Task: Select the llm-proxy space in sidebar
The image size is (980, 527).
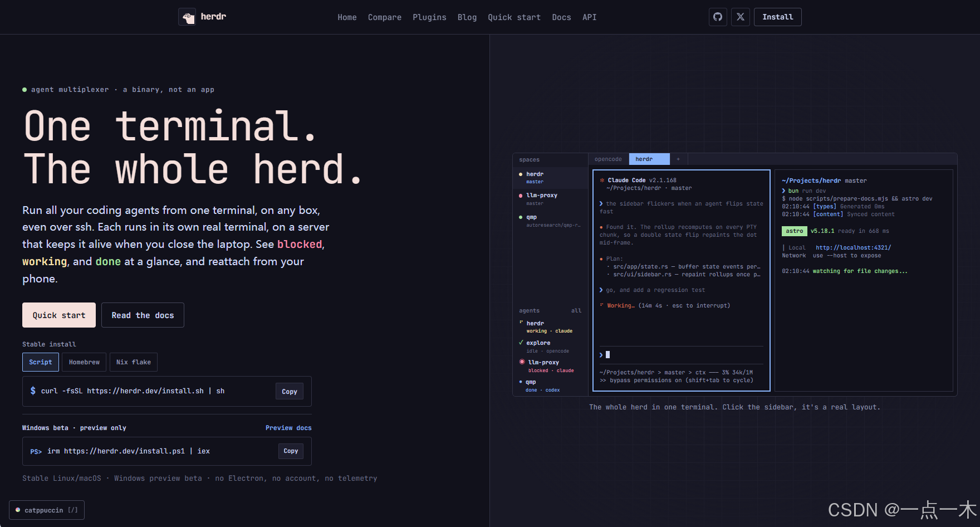Action: [x=550, y=199]
